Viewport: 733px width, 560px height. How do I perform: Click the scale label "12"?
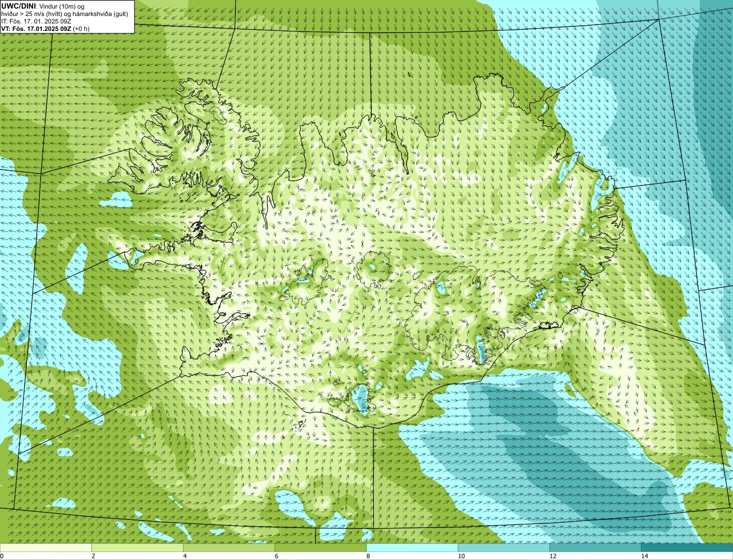click(x=553, y=556)
